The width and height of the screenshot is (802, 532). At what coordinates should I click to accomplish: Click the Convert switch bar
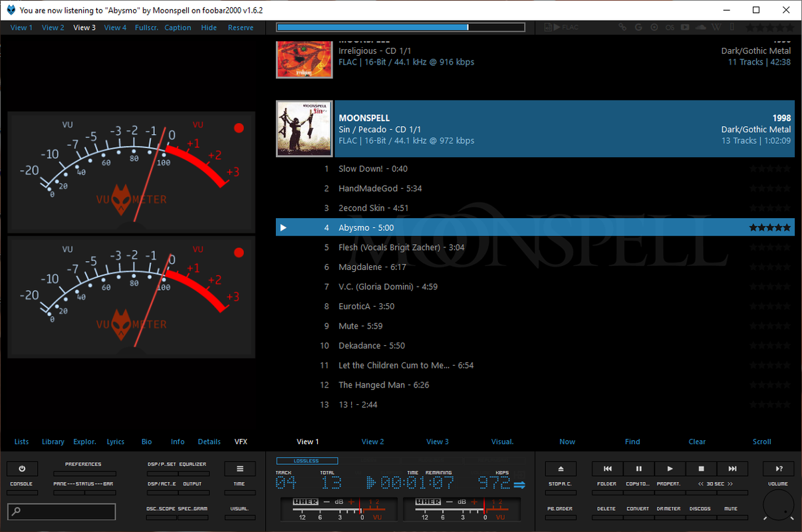click(639, 517)
